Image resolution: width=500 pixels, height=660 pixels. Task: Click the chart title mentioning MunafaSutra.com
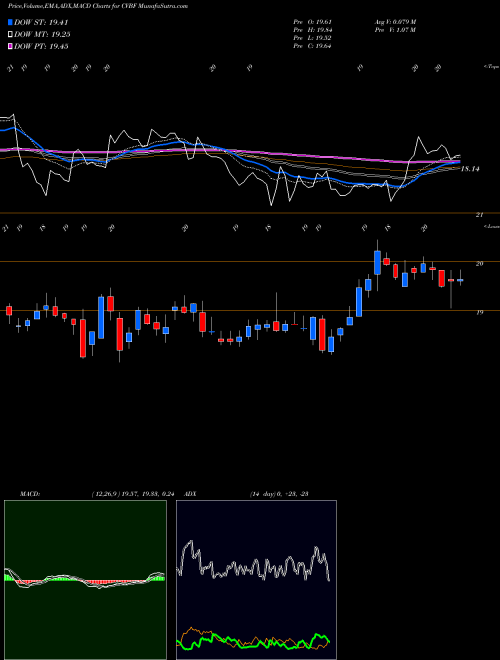click(x=98, y=6)
